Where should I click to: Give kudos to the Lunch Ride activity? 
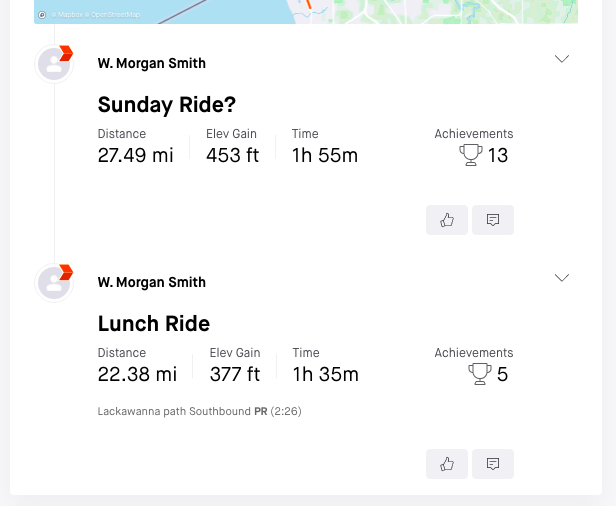tap(447, 464)
